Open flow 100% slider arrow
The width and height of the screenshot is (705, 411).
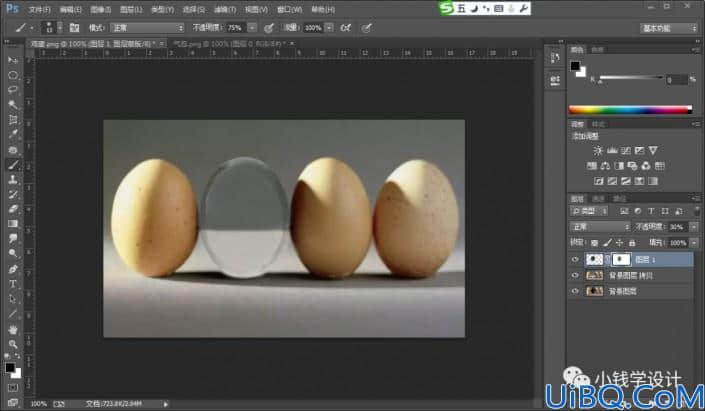pos(330,28)
